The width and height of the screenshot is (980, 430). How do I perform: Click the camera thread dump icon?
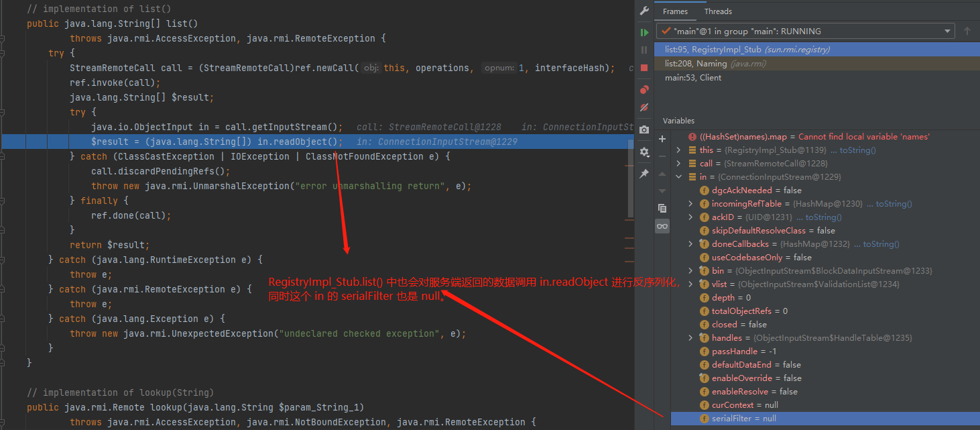644,129
